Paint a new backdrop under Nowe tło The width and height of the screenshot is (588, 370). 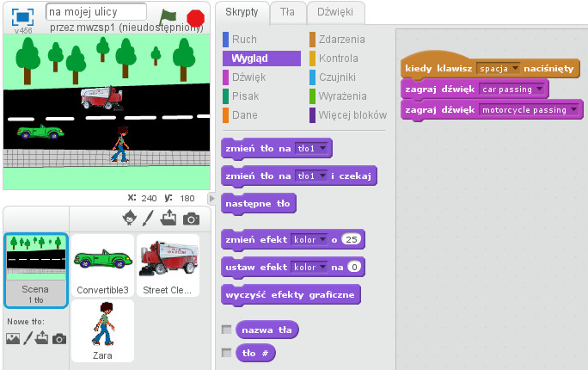pos(28,338)
